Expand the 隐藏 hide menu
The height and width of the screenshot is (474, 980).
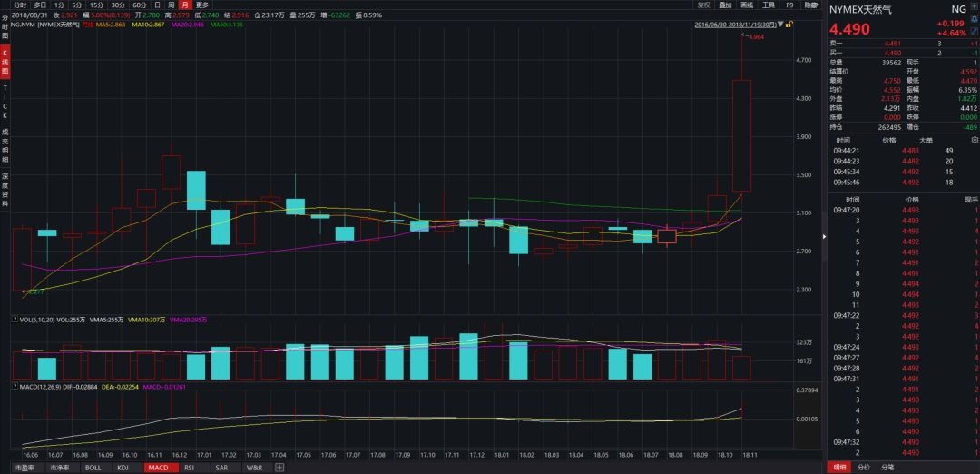(811, 5)
